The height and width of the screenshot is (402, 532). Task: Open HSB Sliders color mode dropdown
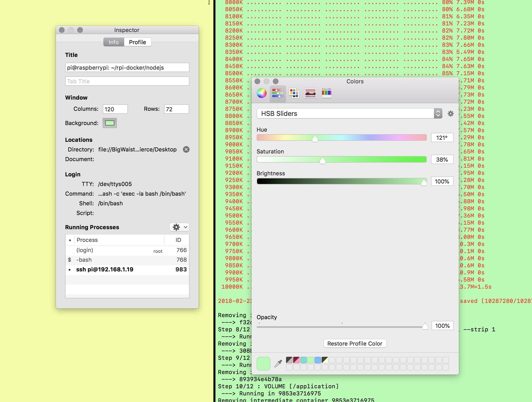[x=438, y=113]
